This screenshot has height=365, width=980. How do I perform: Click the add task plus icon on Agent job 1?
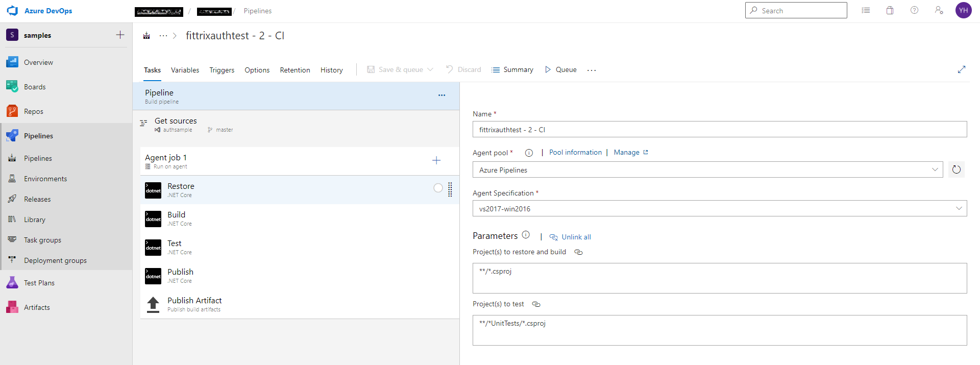[x=436, y=161]
